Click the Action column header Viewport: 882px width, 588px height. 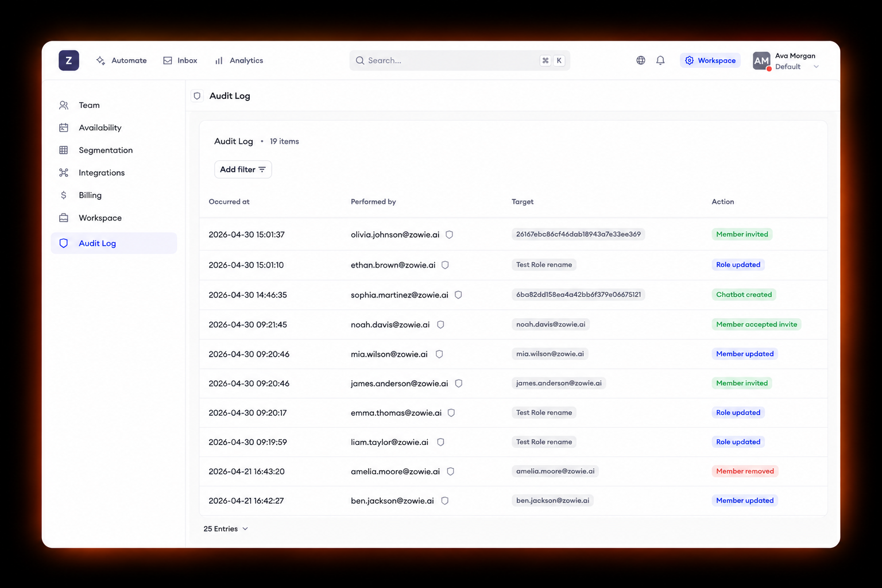[x=723, y=202]
